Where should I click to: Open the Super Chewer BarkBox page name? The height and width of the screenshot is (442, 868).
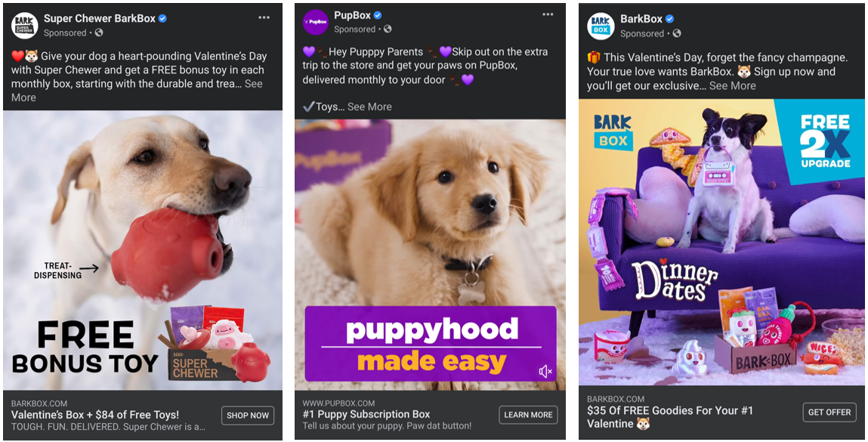pos(100,18)
